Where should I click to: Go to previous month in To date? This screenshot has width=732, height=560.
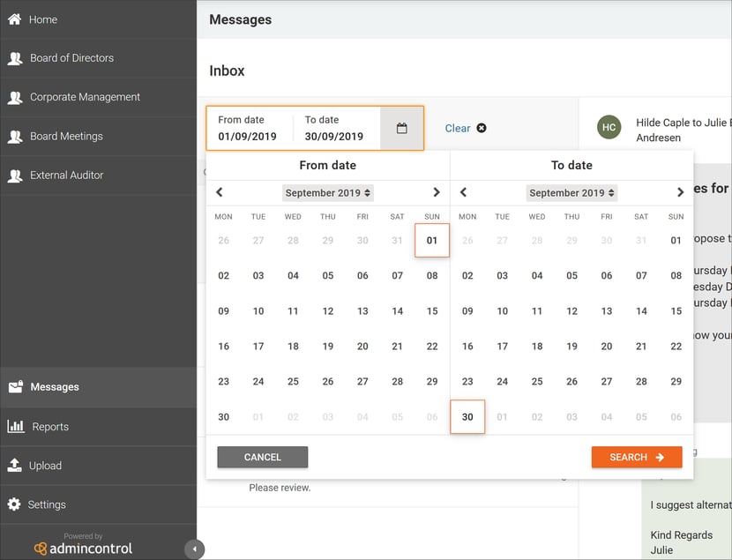pos(463,192)
